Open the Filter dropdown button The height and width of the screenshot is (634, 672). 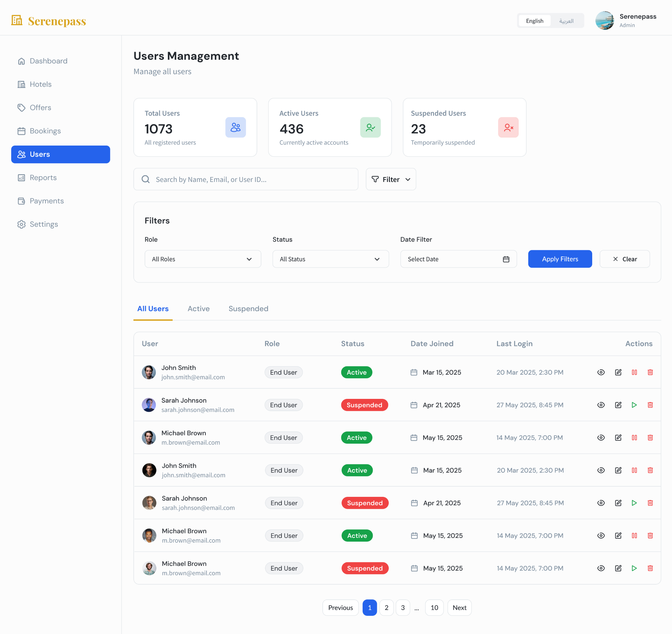391,179
